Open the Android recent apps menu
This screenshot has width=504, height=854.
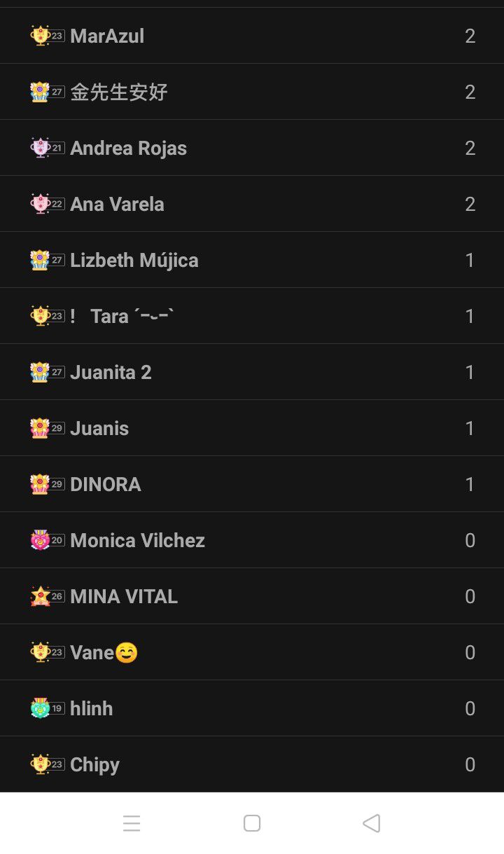(x=132, y=823)
